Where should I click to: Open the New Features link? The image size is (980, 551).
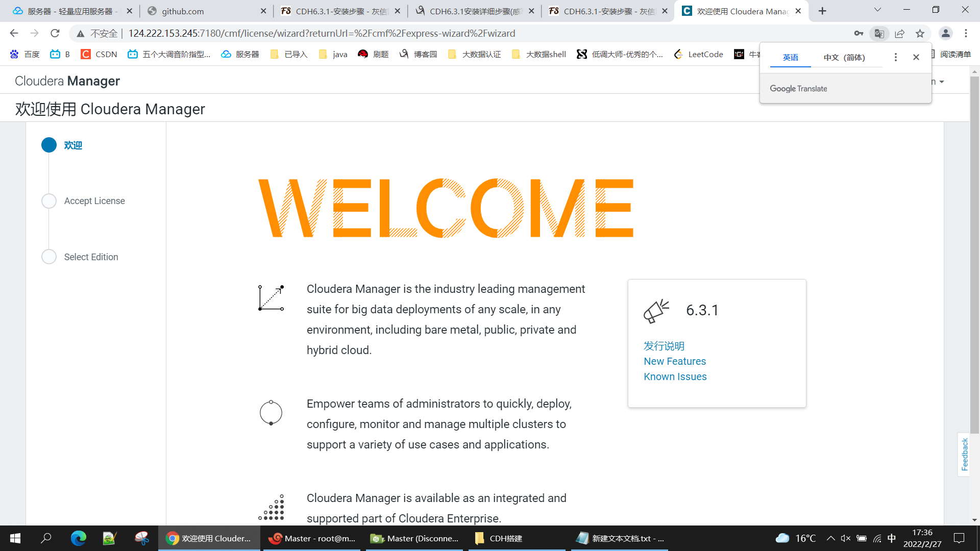pos(675,361)
